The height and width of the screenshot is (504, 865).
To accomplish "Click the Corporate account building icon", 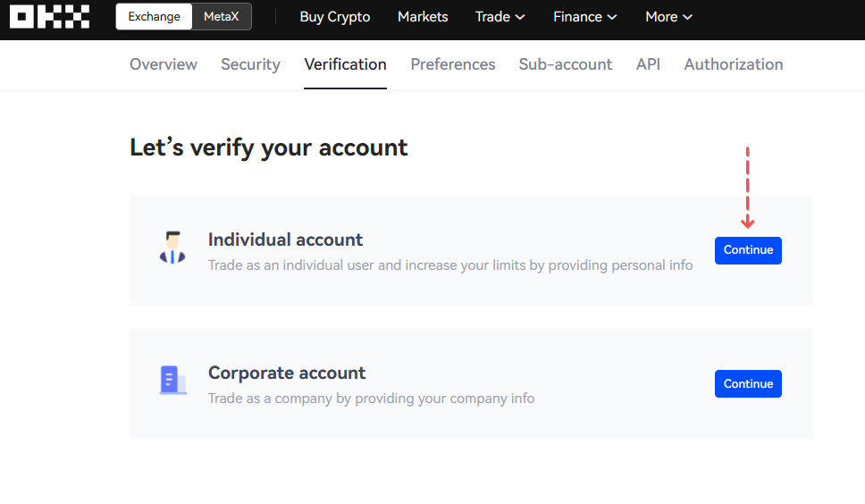I will coord(172,381).
